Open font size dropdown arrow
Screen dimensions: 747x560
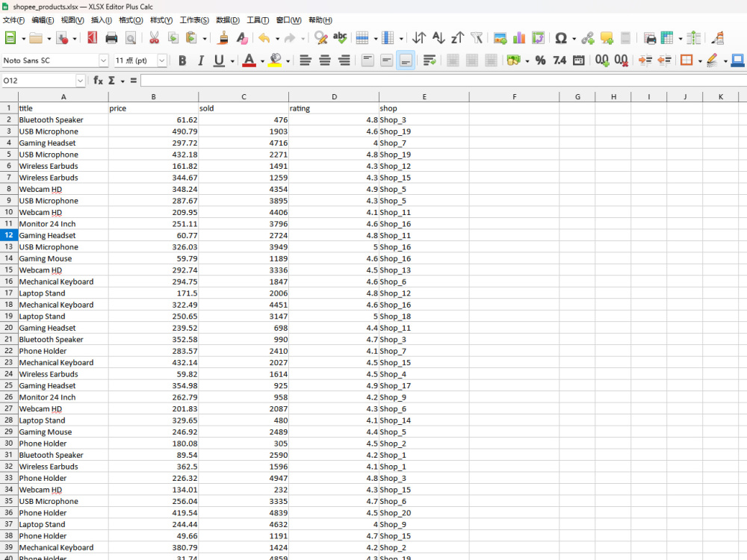coord(162,60)
